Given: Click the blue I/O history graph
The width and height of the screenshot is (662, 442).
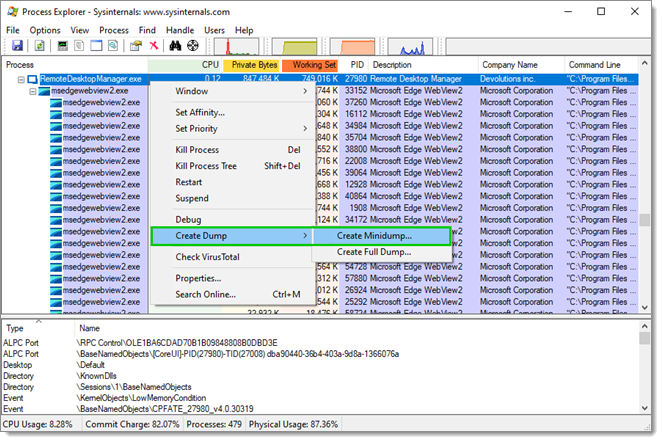Looking at the screenshot, I should (410, 46).
